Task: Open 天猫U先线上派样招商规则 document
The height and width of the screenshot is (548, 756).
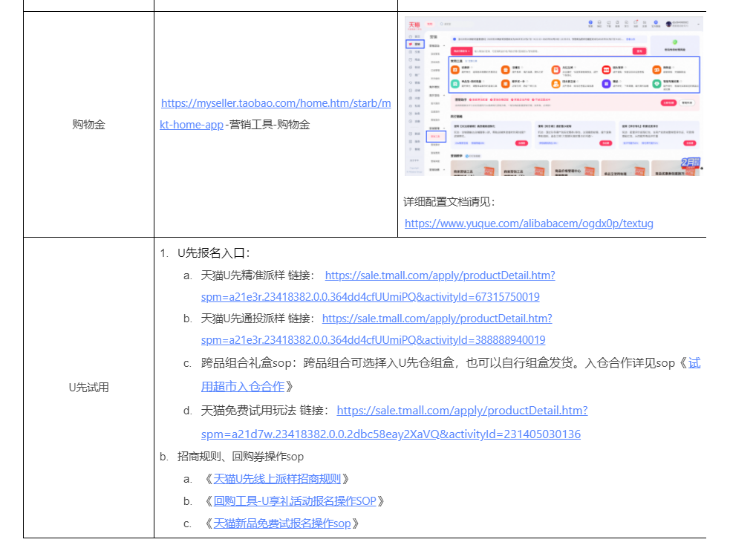Action: click(x=277, y=479)
